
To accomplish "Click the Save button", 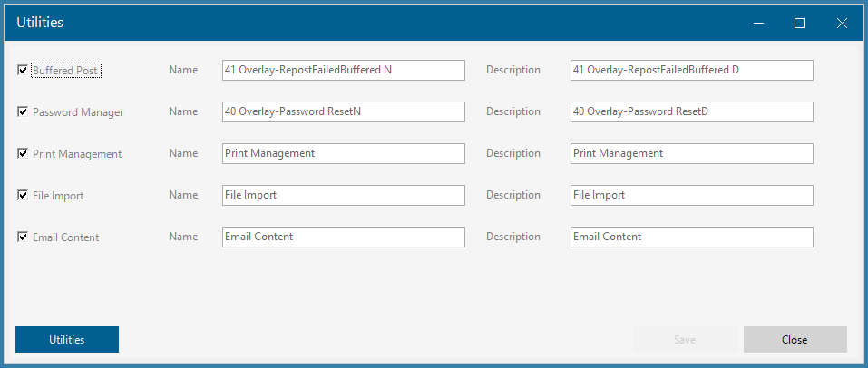I will tap(685, 339).
